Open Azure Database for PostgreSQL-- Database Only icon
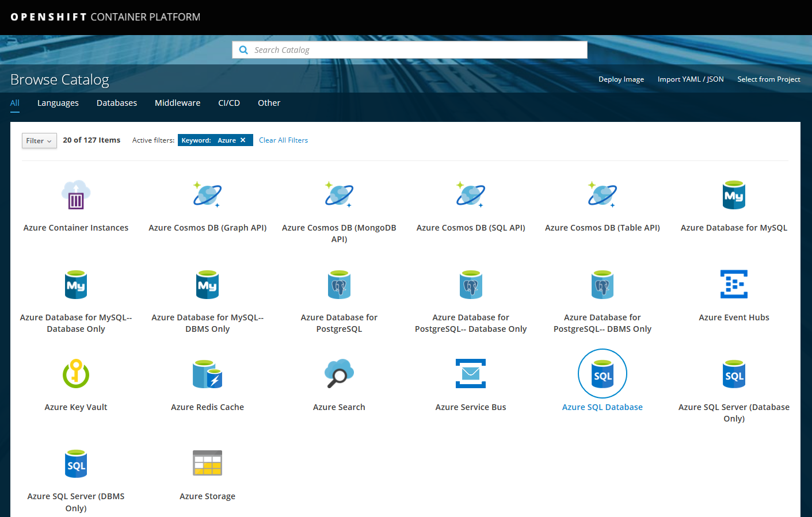This screenshot has height=517, width=812. pyautogui.click(x=471, y=285)
